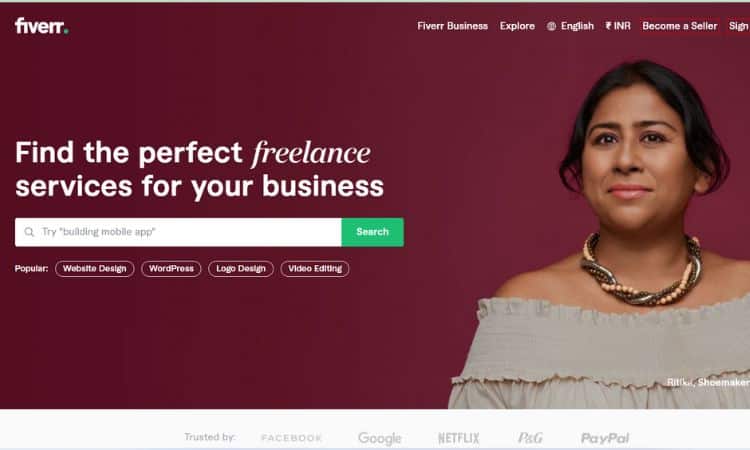Click the PayPal logo in Trusted by
Viewport: 750px width, 450px height.
[x=605, y=438]
